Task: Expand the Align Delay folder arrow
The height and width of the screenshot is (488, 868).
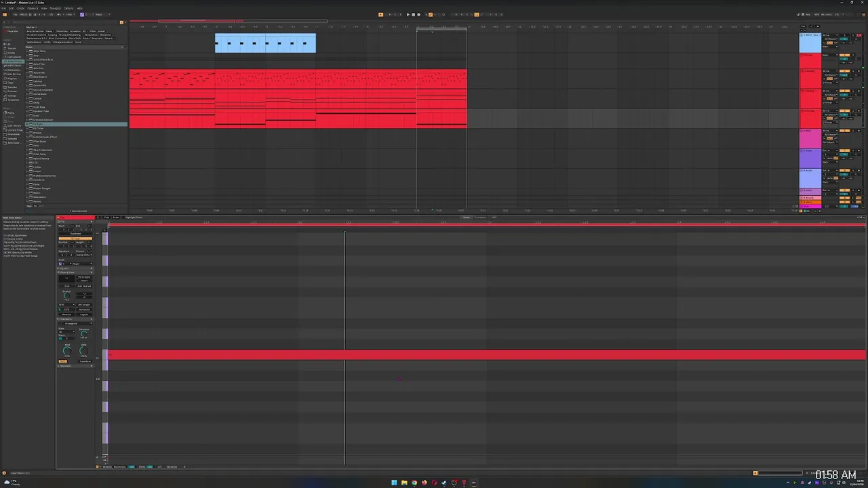Action: point(28,52)
